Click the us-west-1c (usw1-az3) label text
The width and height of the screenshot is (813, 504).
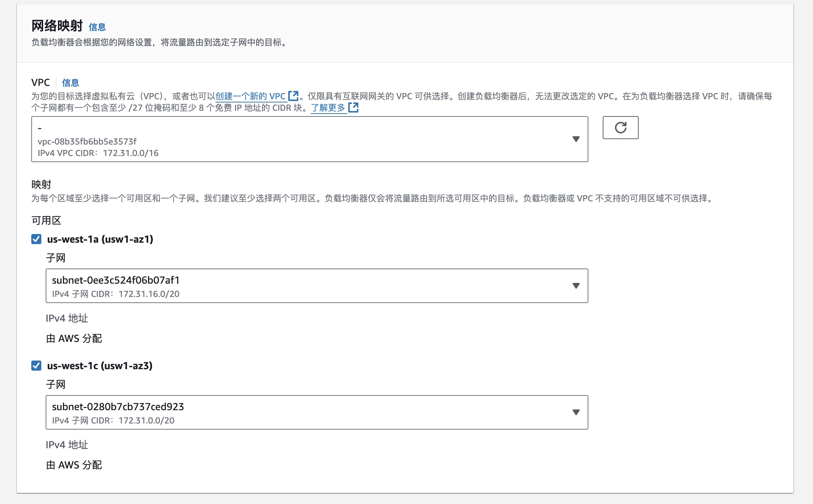(100, 366)
